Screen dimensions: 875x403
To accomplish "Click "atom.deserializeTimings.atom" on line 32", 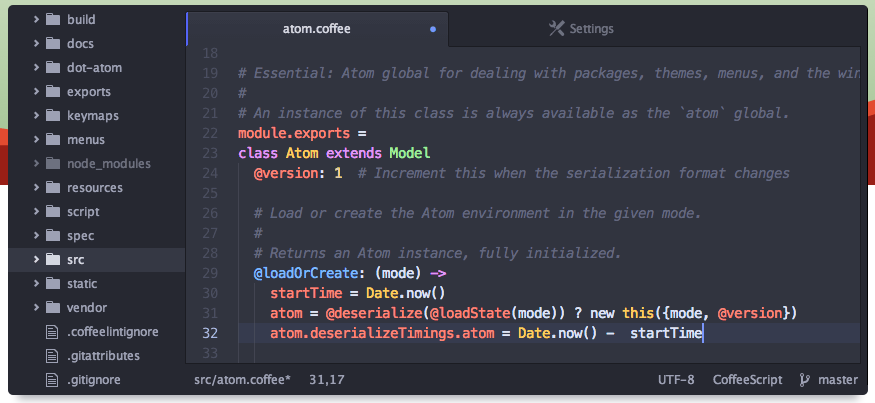I will [x=382, y=333].
